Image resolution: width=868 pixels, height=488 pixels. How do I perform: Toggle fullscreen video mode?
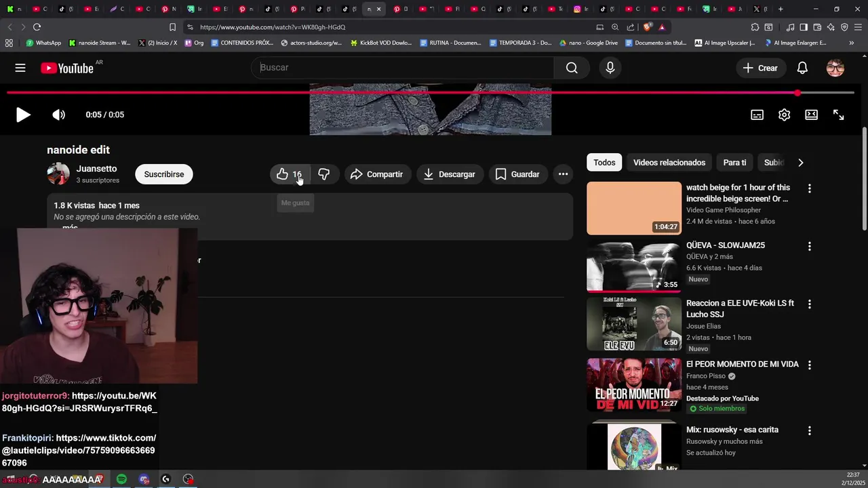839,115
